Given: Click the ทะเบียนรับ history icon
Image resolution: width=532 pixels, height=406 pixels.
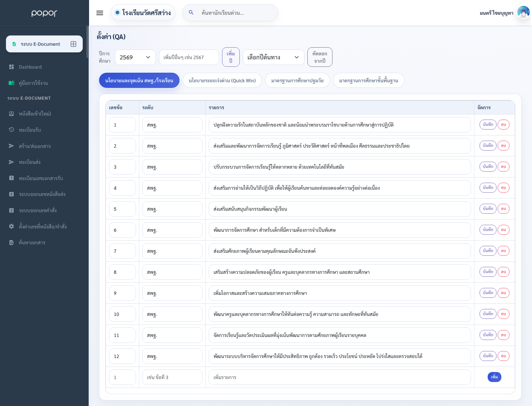Looking at the screenshot, I should (11, 130).
